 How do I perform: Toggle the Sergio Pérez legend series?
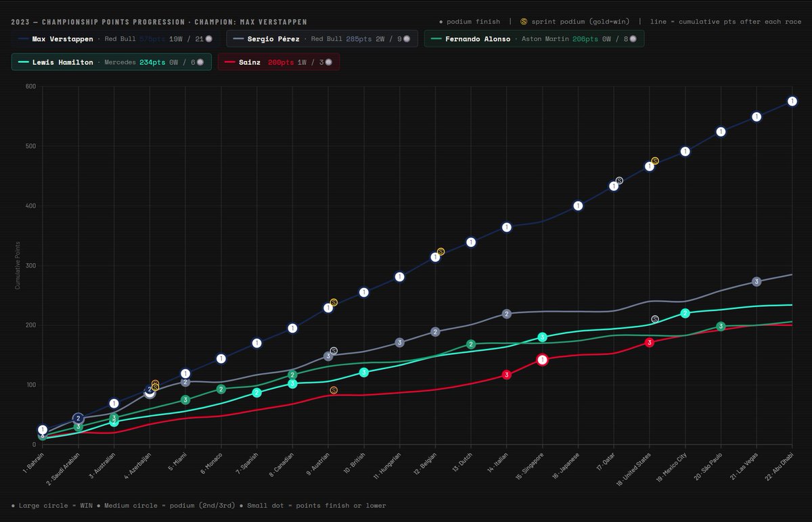322,39
